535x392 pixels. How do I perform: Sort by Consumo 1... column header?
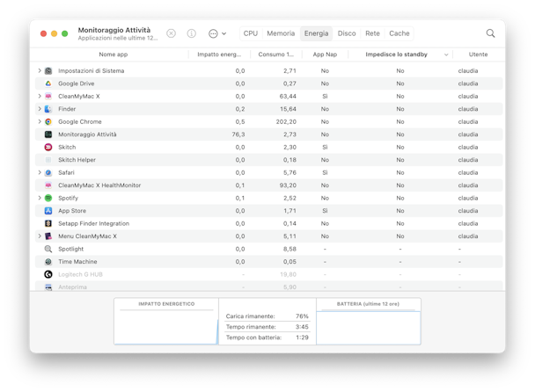pyautogui.click(x=275, y=54)
